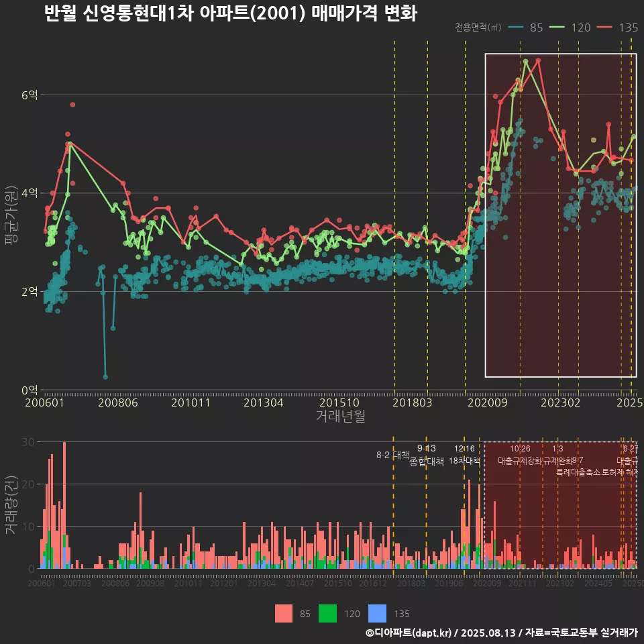Image resolution: width=644 pixels, height=644 pixels.
Task: Select the 4억 y-axis tick label
Action: 30,193
